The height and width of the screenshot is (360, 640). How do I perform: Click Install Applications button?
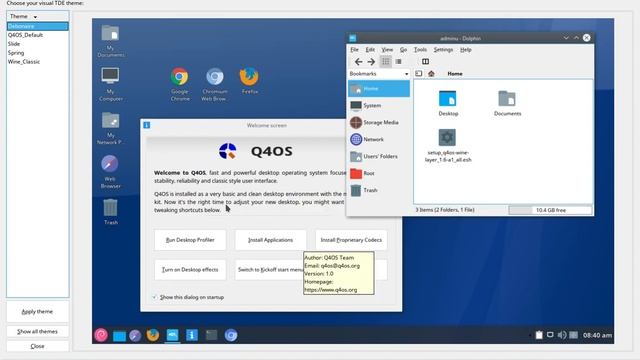[x=270, y=240]
